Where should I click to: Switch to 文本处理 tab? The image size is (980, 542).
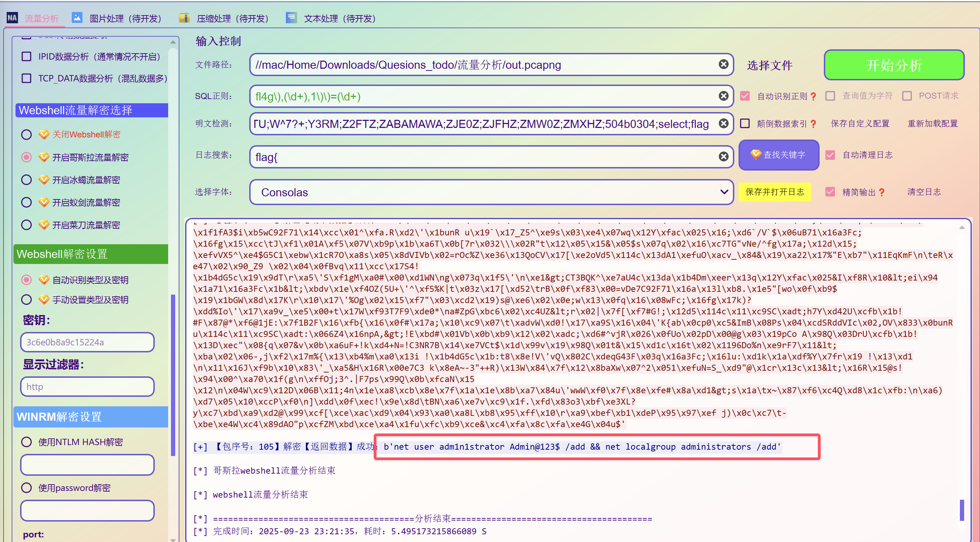click(x=339, y=18)
